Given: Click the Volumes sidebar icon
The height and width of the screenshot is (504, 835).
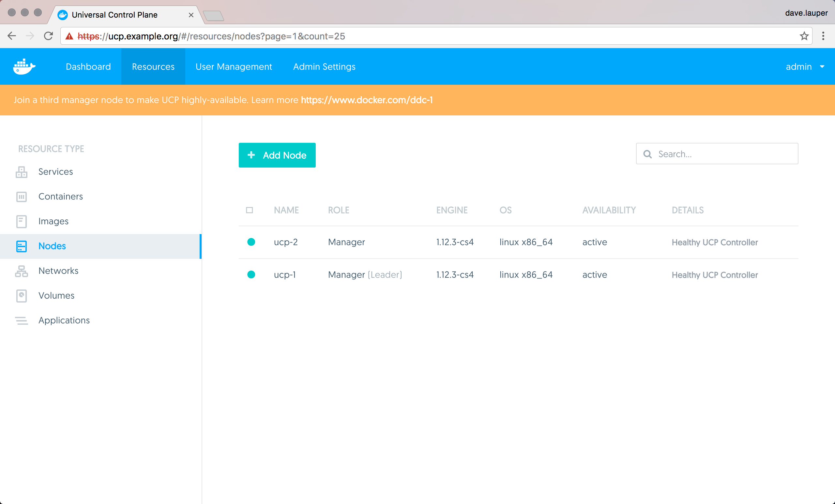Looking at the screenshot, I should (21, 296).
